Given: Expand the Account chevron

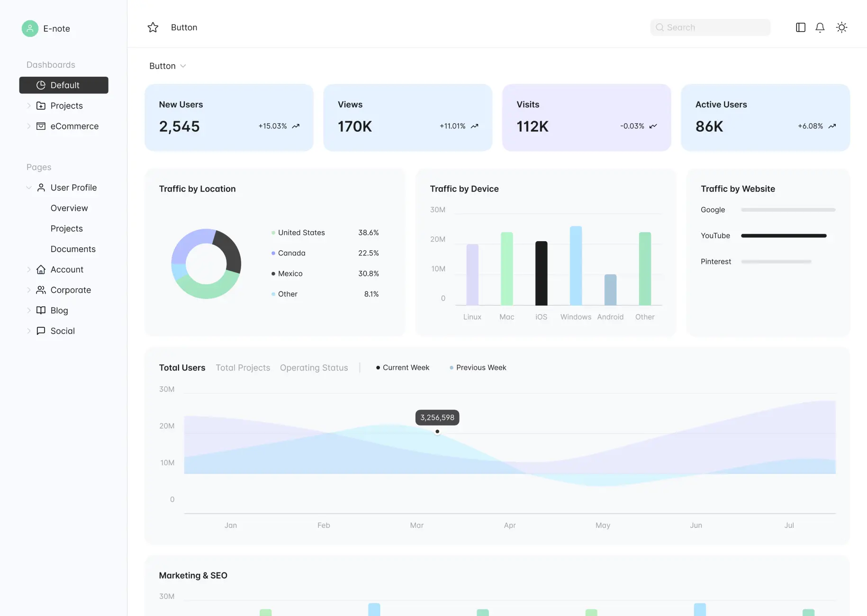Looking at the screenshot, I should click(29, 270).
